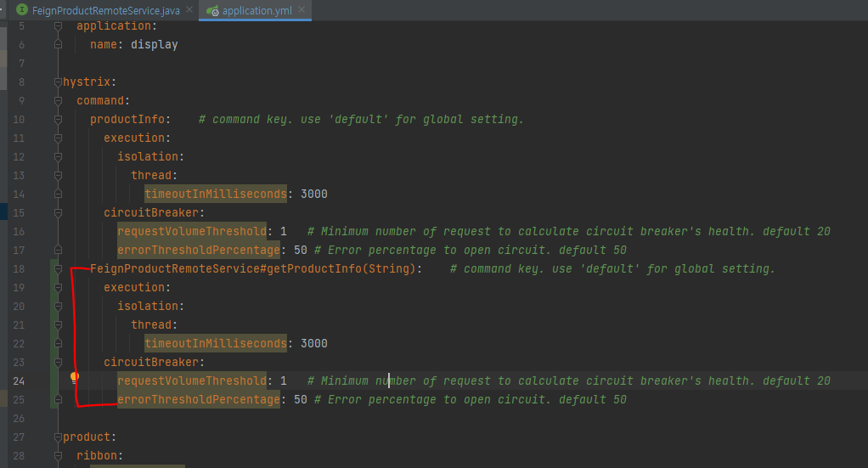Screen dimensions: 868x468
Task: Click 'requestVolumeThreshold' on line 24
Action: point(192,381)
